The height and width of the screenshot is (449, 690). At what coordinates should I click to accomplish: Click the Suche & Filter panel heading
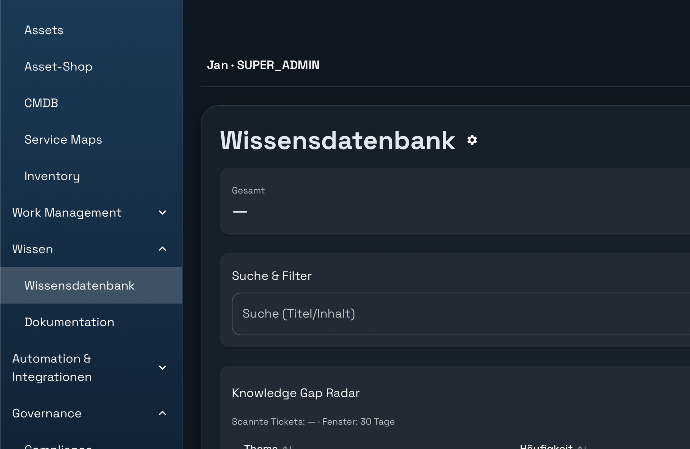[x=272, y=276]
